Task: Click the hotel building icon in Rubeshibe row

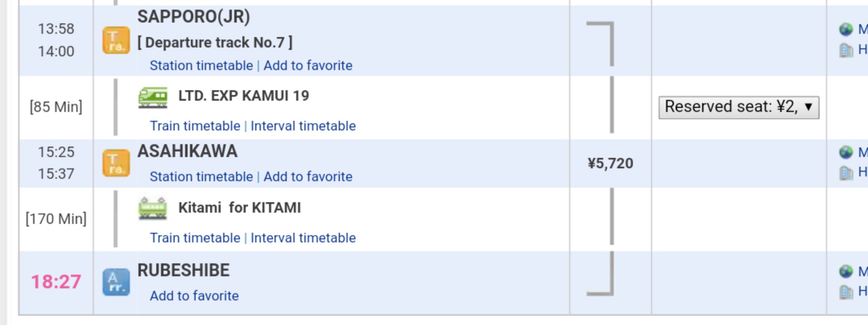Action: [846, 292]
